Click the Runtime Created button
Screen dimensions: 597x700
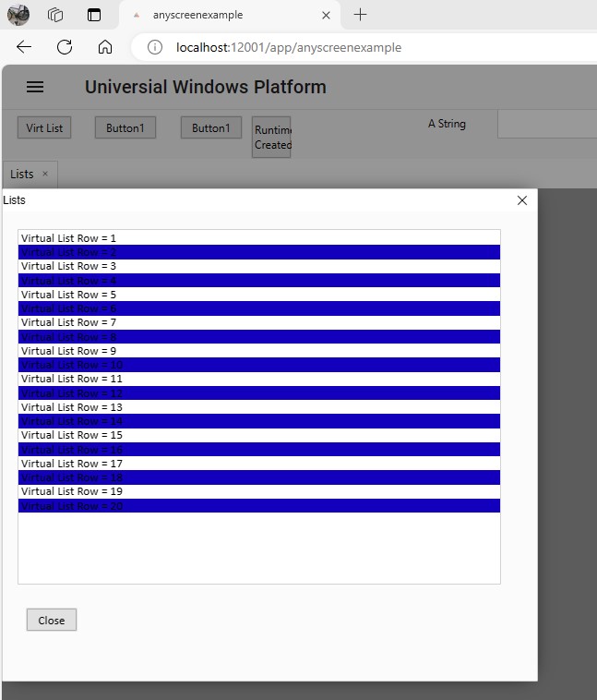272,137
